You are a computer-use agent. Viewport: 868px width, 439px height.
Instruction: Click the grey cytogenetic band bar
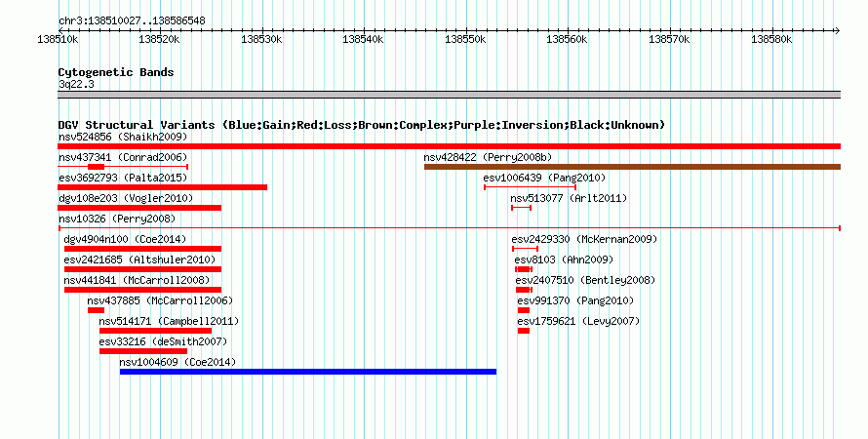coord(449,95)
